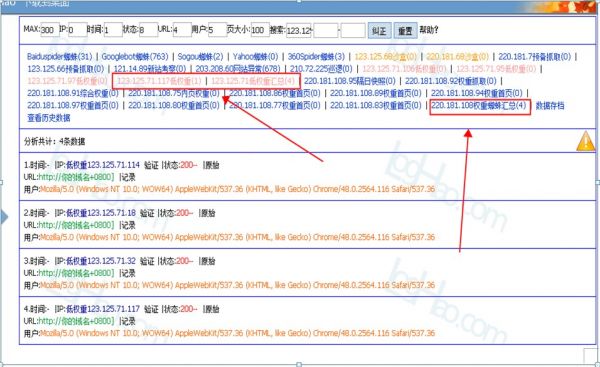Click 原始 link in entry 2
This screenshot has height=367, width=600.
pos(209,213)
